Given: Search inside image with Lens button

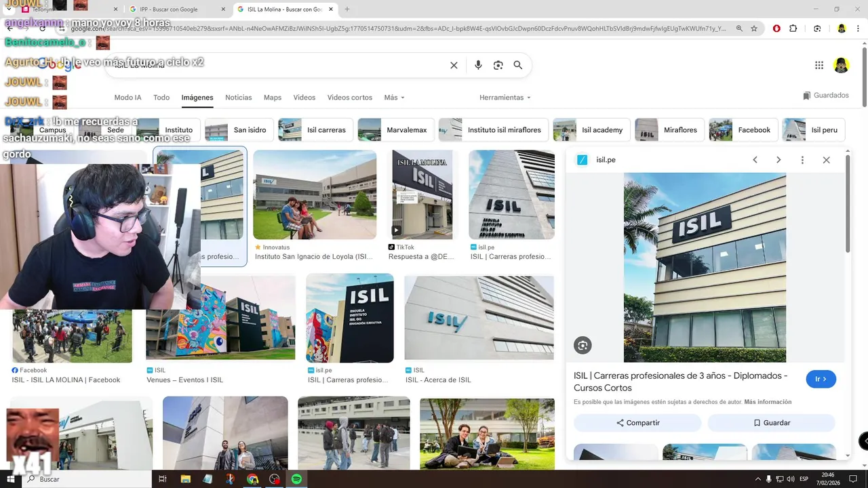Looking at the screenshot, I should [x=583, y=346].
